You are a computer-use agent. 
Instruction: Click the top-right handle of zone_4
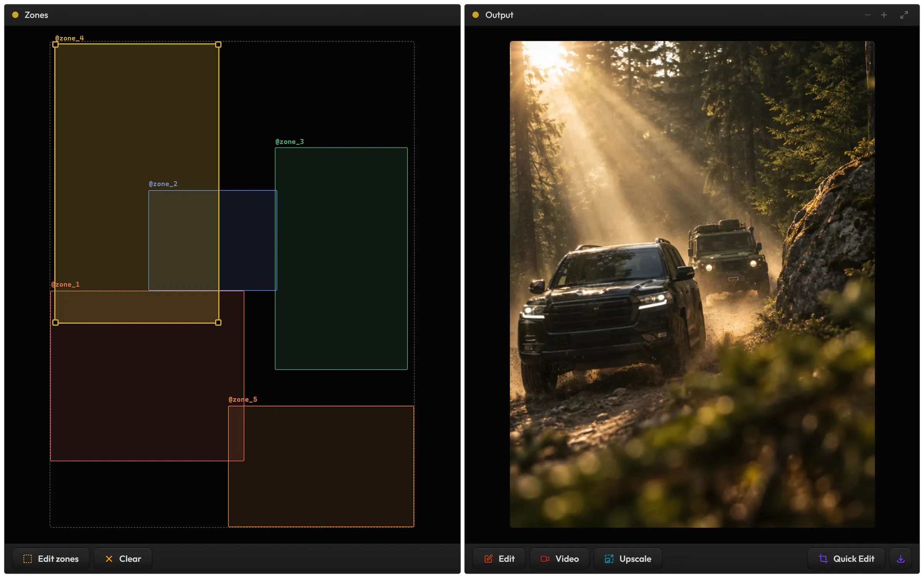click(218, 45)
